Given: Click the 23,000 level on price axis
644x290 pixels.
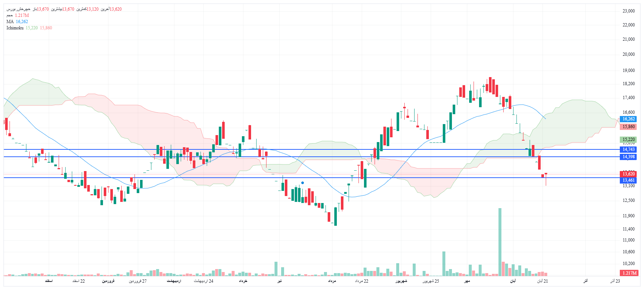Looking at the screenshot, I should (628, 11).
